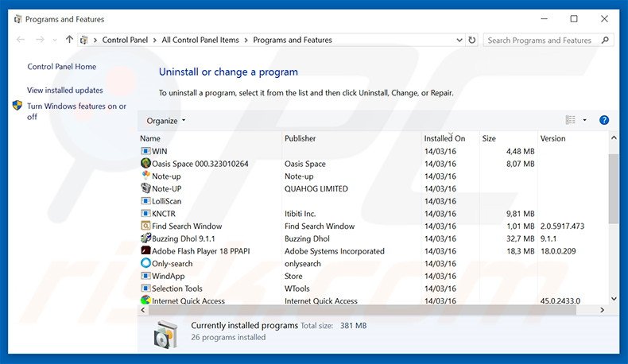Click the Windows features shield icon
The image size is (628, 364).
(17, 106)
